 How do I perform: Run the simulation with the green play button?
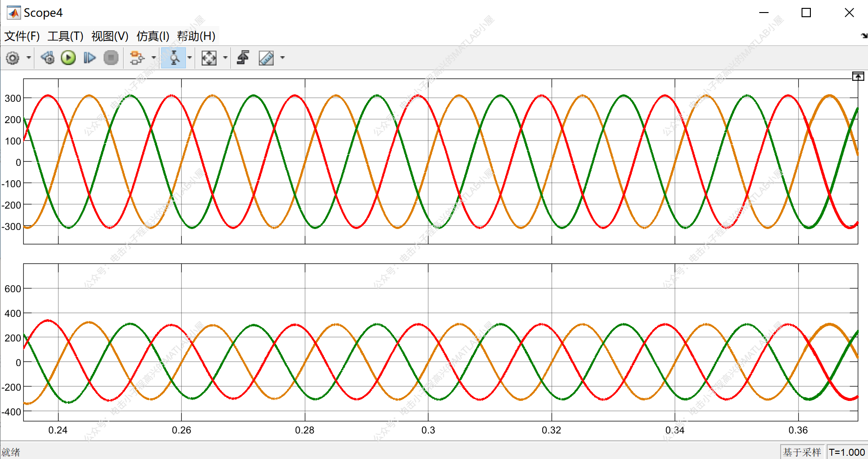[x=68, y=58]
